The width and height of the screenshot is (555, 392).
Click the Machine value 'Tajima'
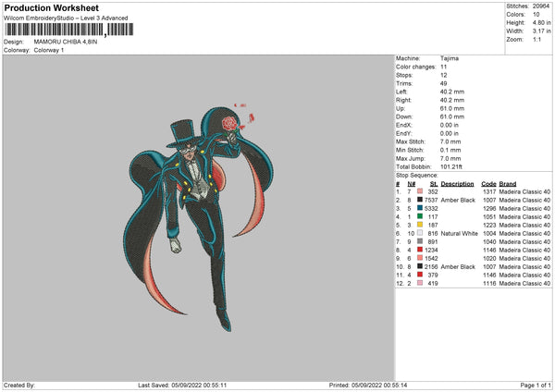point(450,58)
